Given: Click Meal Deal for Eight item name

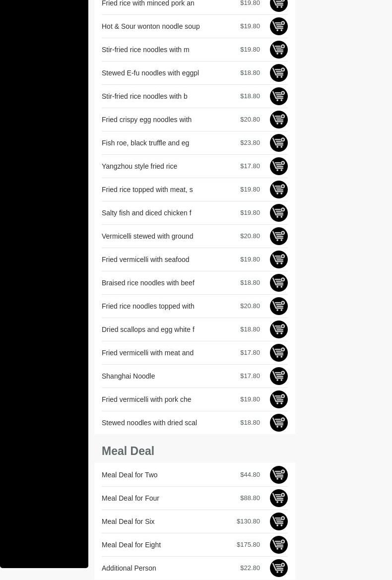Looking at the screenshot, I should [131, 545].
